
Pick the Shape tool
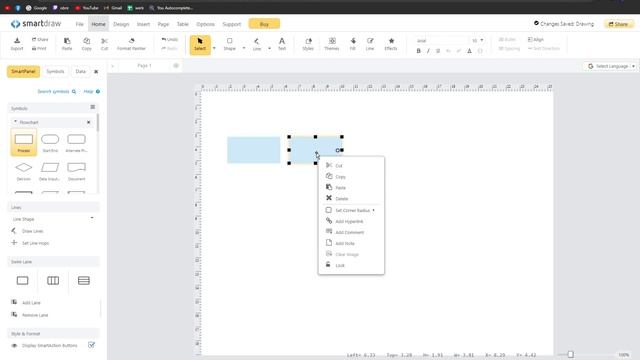tap(229, 44)
